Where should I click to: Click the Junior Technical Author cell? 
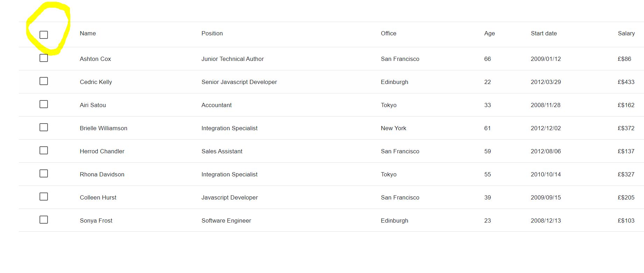click(232, 59)
